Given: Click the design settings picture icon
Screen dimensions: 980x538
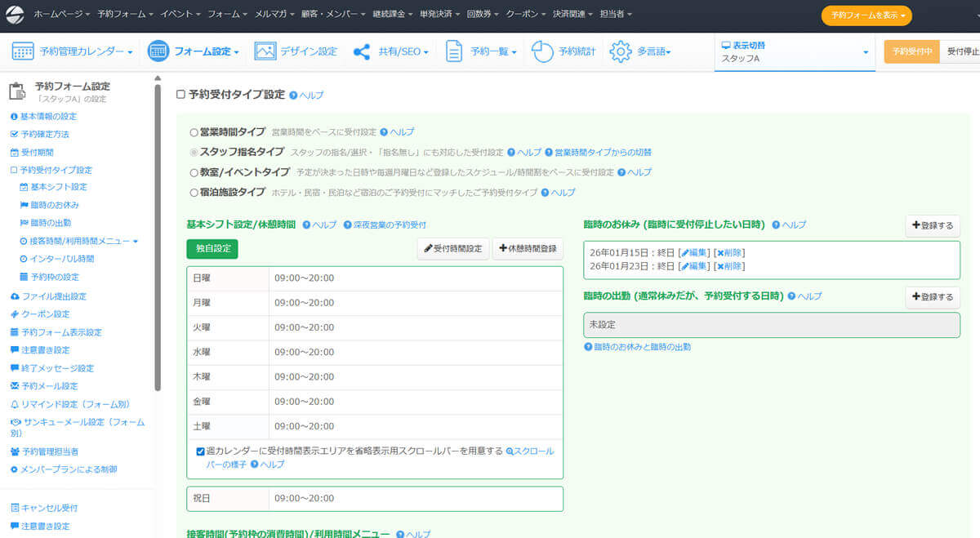Looking at the screenshot, I should point(265,51).
